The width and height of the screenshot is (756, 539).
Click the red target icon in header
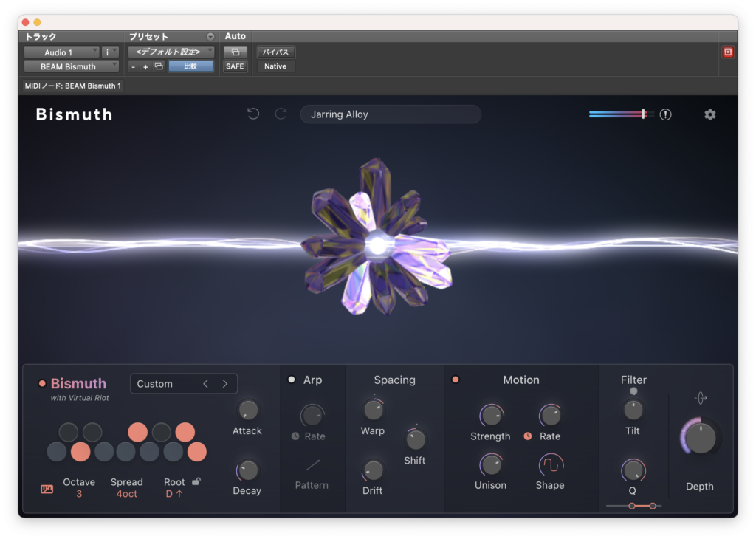(728, 52)
